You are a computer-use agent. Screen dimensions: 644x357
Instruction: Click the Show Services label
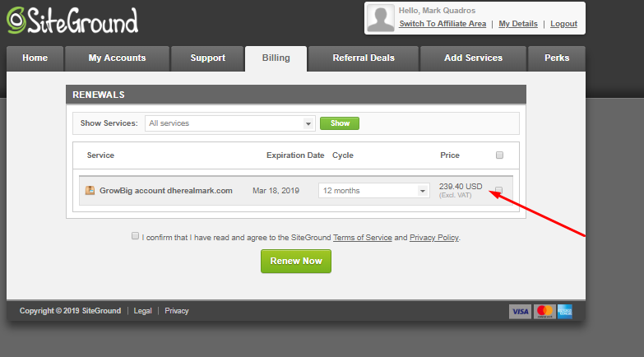point(109,123)
